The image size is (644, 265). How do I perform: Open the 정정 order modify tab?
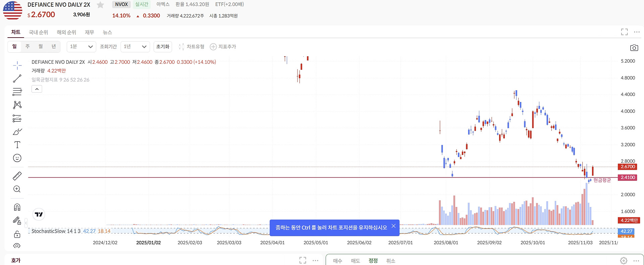pos(373,261)
